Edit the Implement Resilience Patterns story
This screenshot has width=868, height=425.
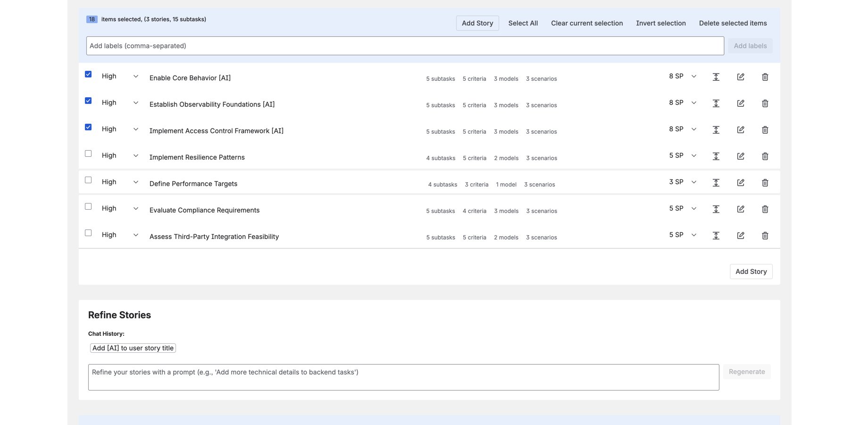click(x=741, y=156)
